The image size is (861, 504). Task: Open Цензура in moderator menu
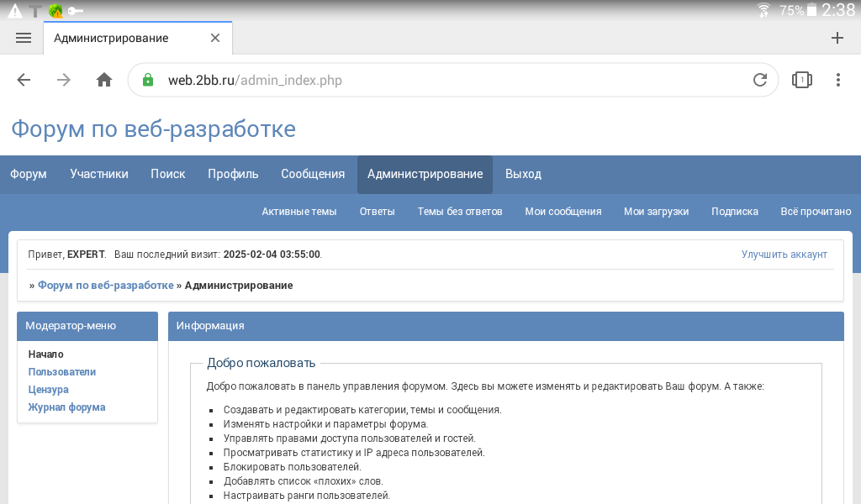[x=48, y=390]
